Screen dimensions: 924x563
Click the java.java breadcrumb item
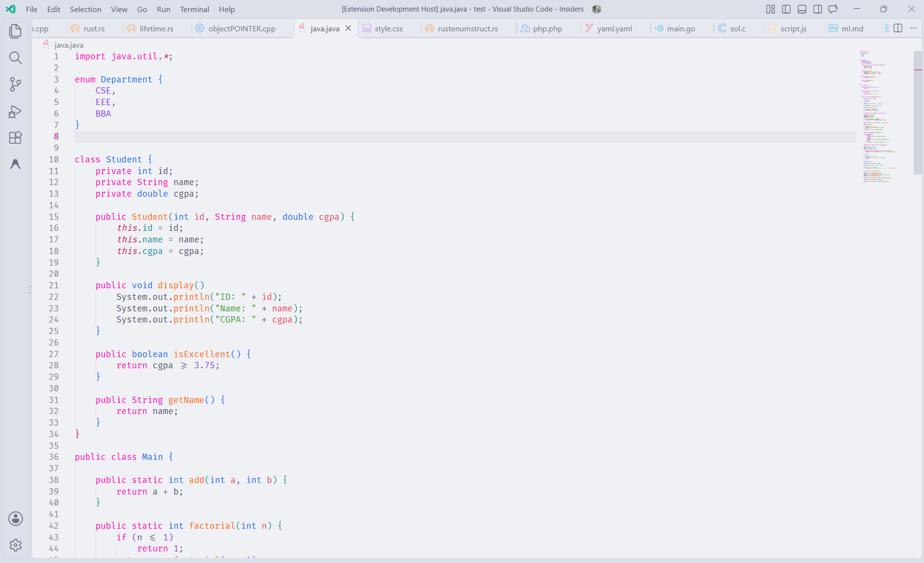69,45
